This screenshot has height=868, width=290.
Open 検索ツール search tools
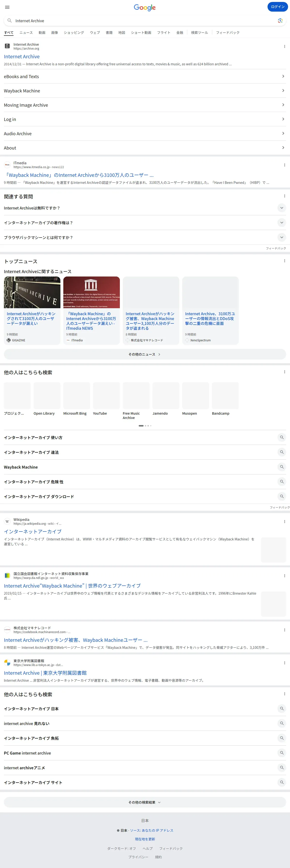pyautogui.click(x=200, y=33)
